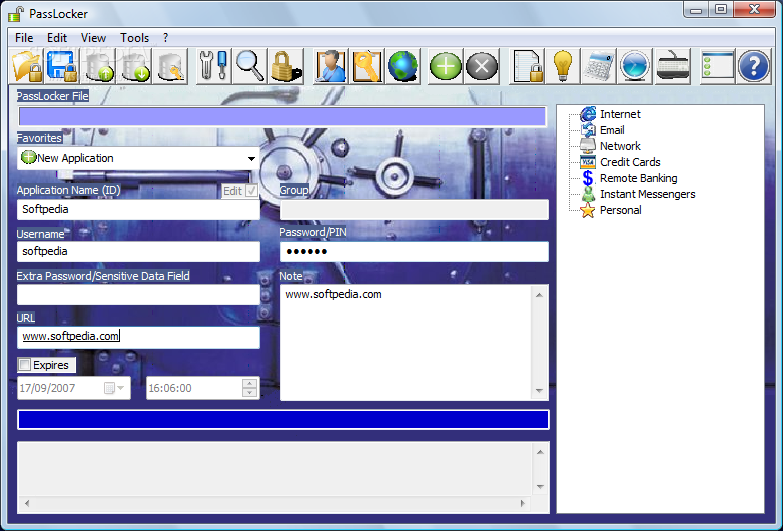Click the globe web icon
Image resolution: width=783 pixels, height=531 pixels.
pyautogui.click(x=402, y=66)
